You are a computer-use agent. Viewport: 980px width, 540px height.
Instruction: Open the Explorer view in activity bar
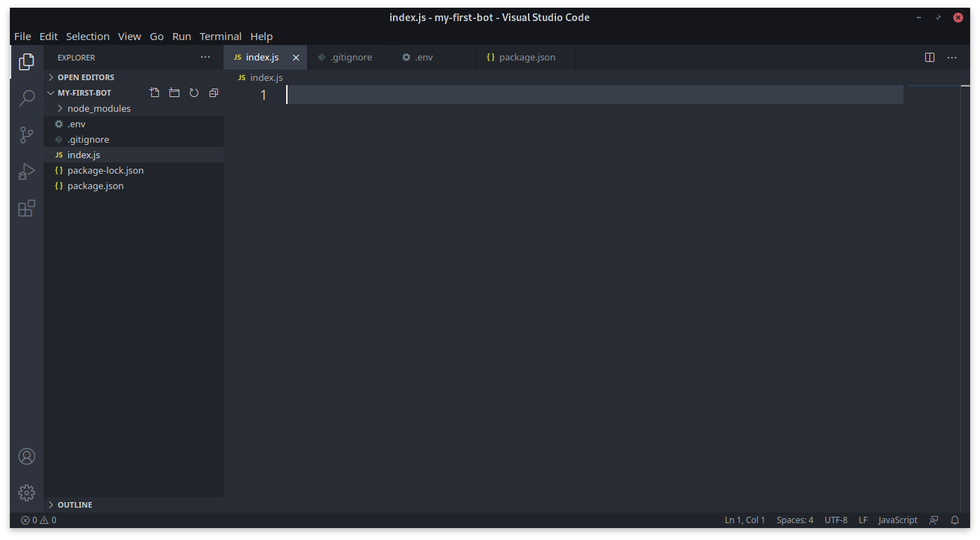[27, 62]
